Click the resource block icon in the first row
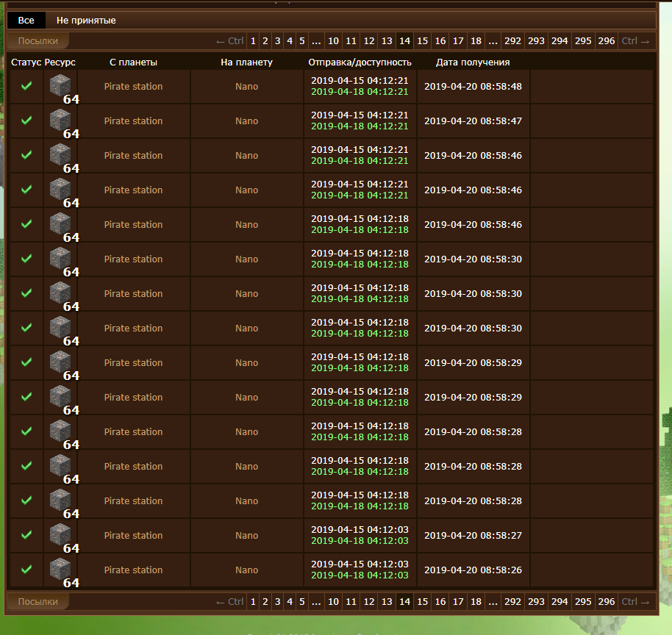Screen dimensions: 672x635 60,87
